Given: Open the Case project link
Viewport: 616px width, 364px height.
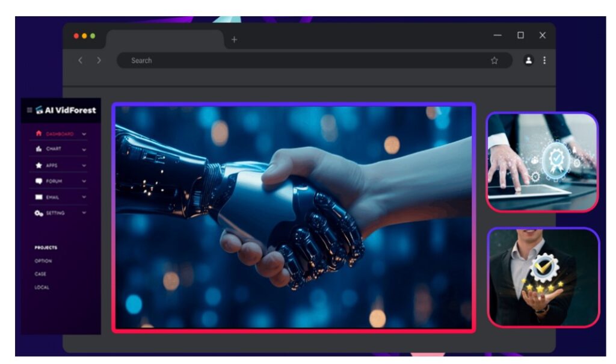Looking at the screenshot, I should pyautogui.click(x=40, y=274).
